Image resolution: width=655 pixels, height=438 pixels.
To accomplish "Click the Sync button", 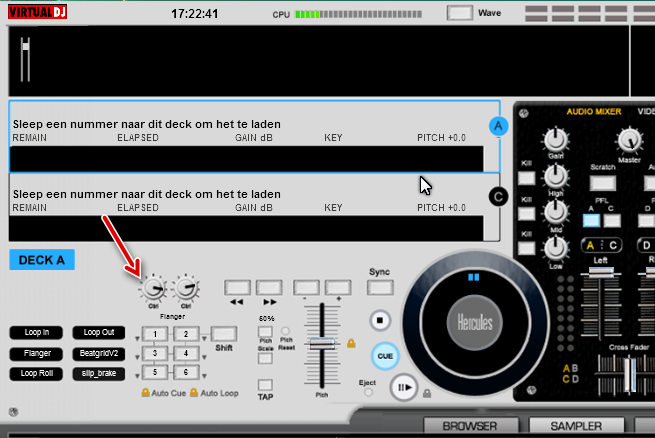I will pos(380,287).
